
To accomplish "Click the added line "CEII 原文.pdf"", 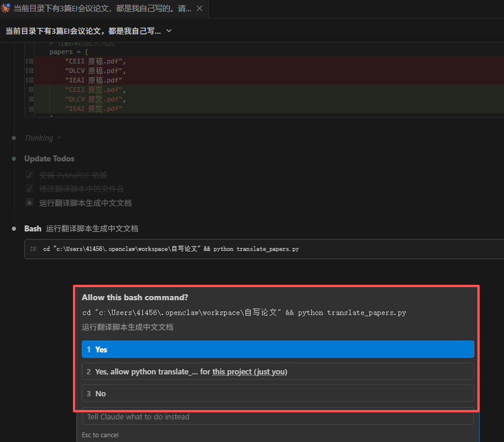I will 95,90.
